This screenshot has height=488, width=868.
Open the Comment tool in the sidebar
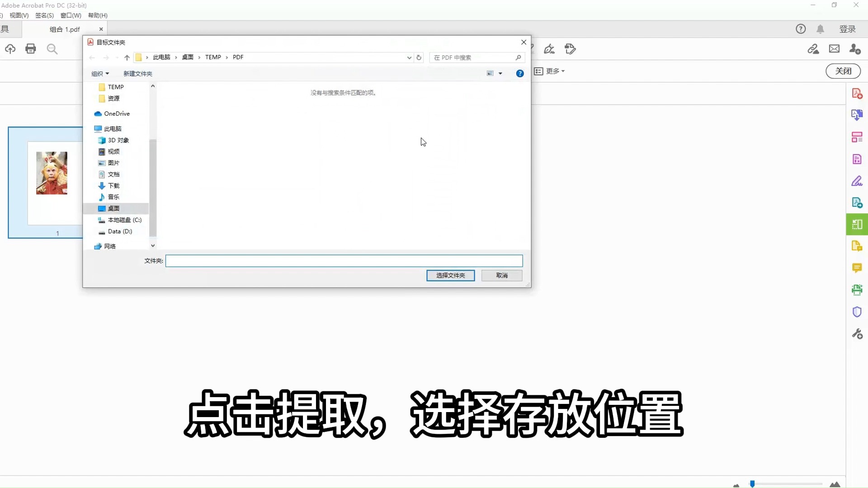point(858,268)
